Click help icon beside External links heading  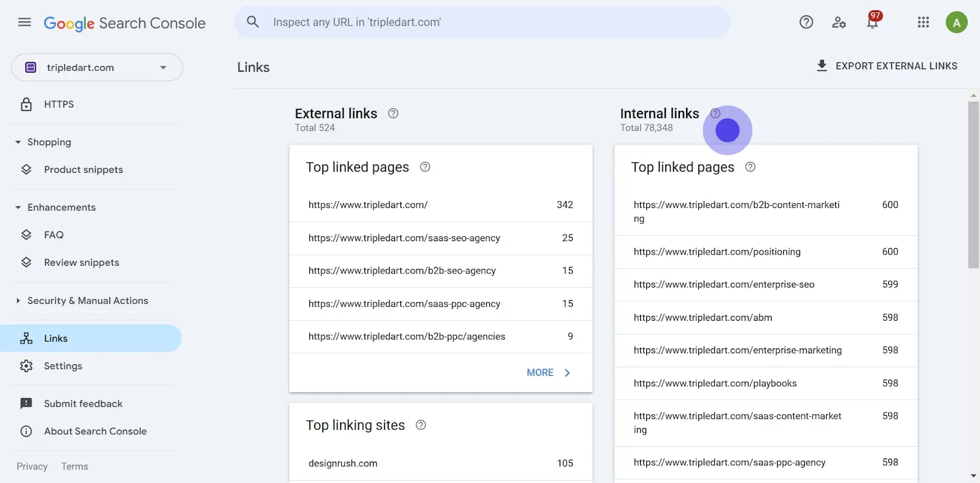coord(393,113)
